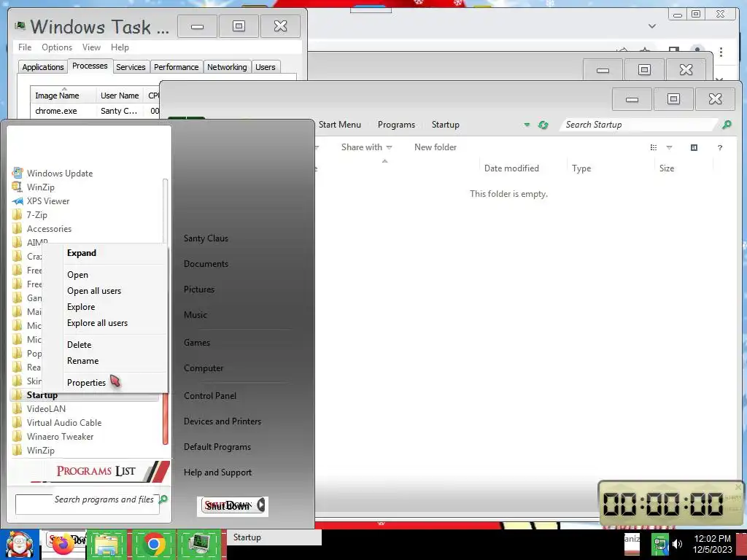Switch to the Services tab
Viewport: 747px width, 560px height.
(131, 67)
